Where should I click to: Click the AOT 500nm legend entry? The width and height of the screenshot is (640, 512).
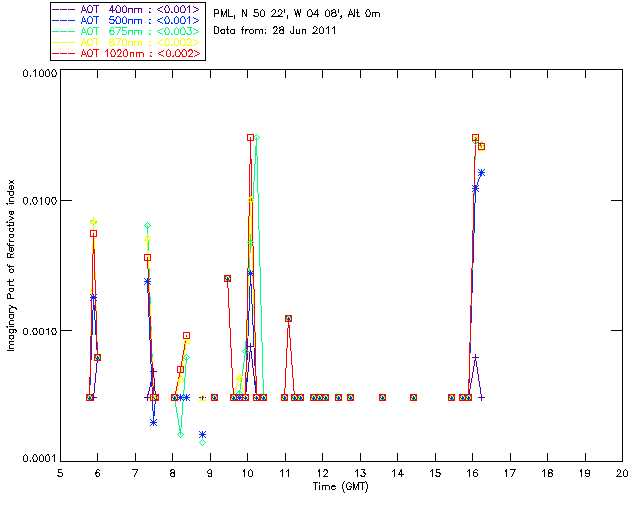click(127, 20)
